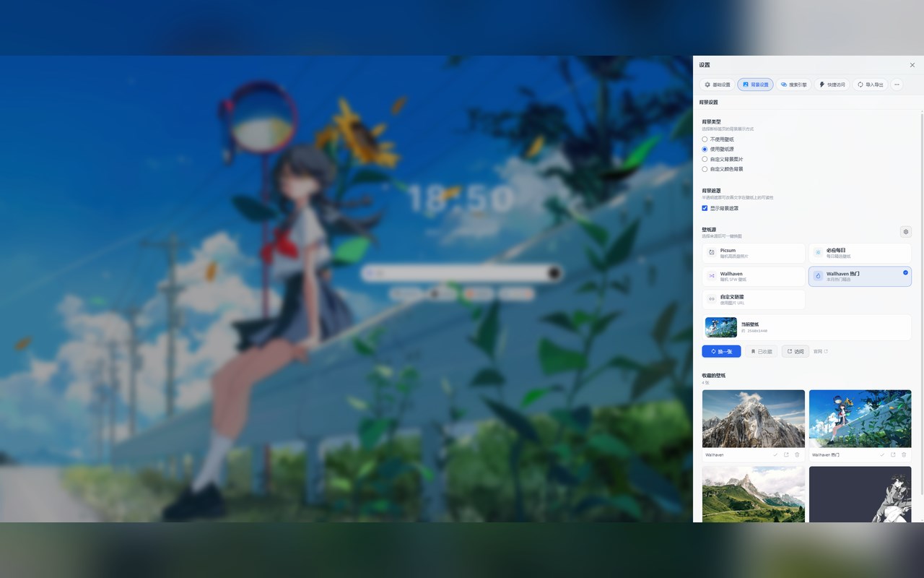Image resolution: width=924 pixels, height=578 pixels.
Task: Select the 不使用壁纸 radio option
Action: 705,139
